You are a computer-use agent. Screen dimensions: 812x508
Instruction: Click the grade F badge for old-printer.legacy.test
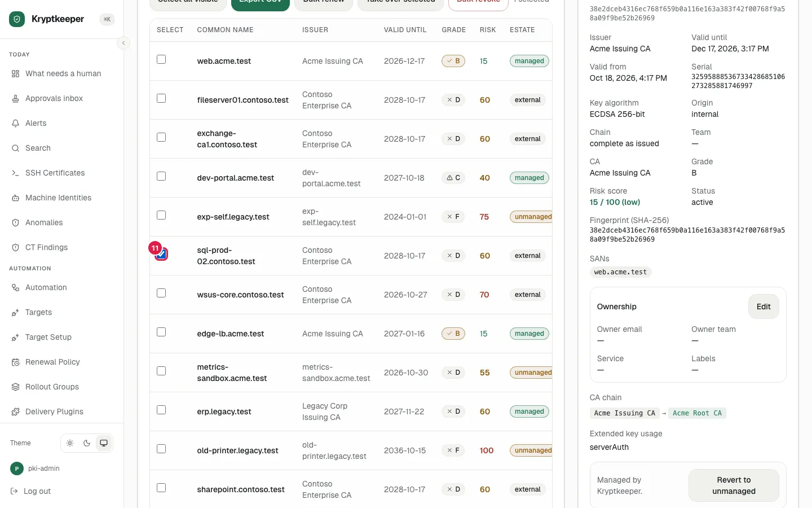click(x=453, y=450)
